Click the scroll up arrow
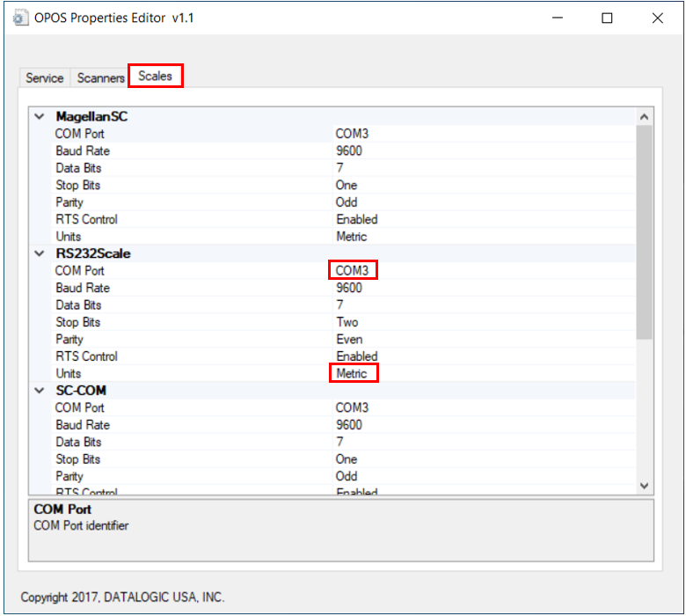Image resolution: width=686 pixels, height=616 pixels. (644, 117)
